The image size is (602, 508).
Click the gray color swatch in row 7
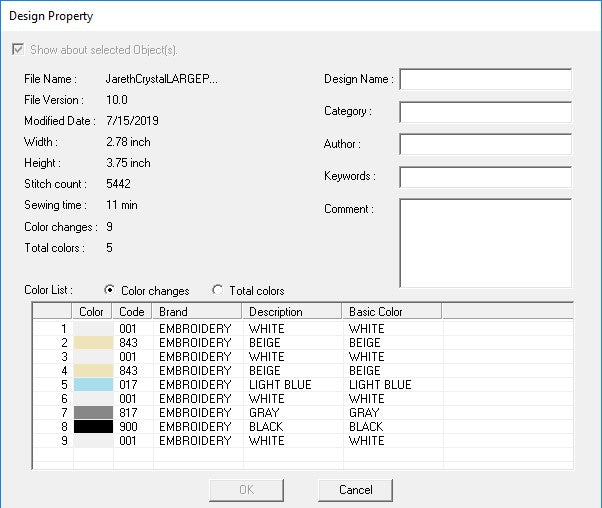tap(93, 413)
